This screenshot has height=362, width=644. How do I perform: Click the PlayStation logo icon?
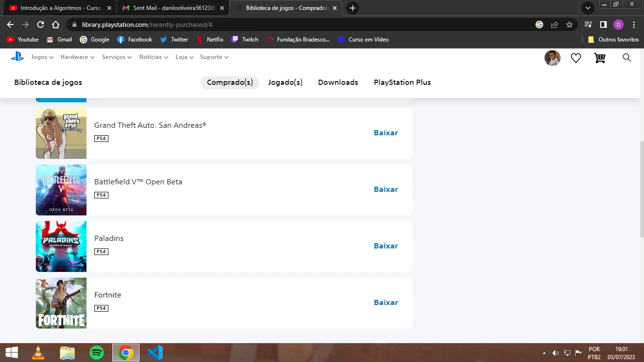coord(17,57)
